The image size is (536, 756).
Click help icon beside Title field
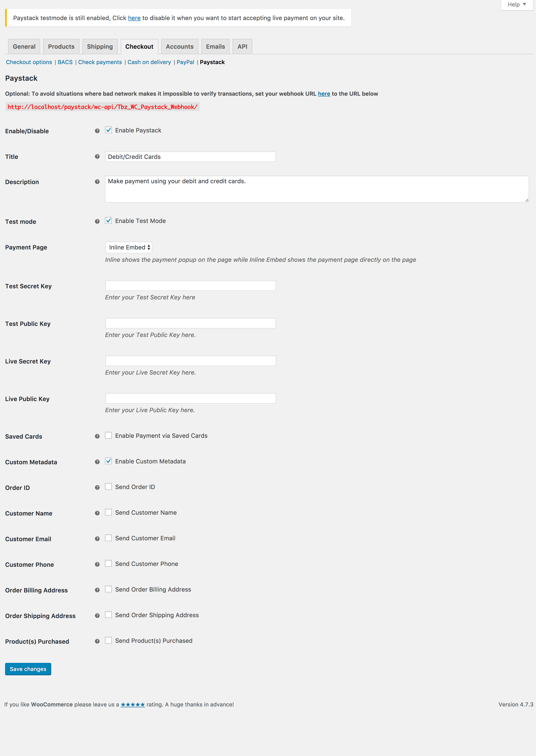coord(97,157)
